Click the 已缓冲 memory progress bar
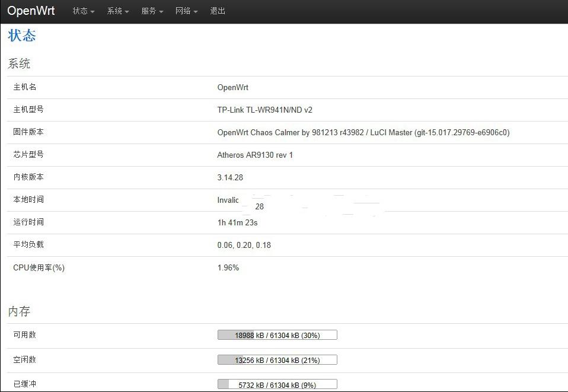568x392 pixels. tap(277, 384)
